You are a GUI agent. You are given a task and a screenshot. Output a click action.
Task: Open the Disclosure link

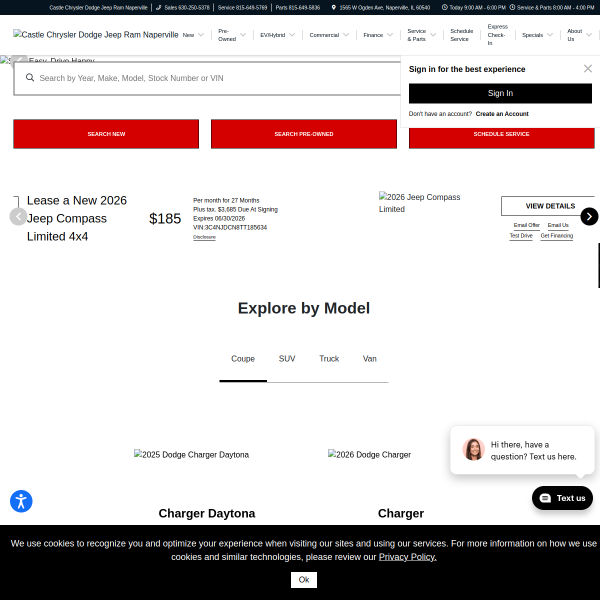(x=204, y=237)
